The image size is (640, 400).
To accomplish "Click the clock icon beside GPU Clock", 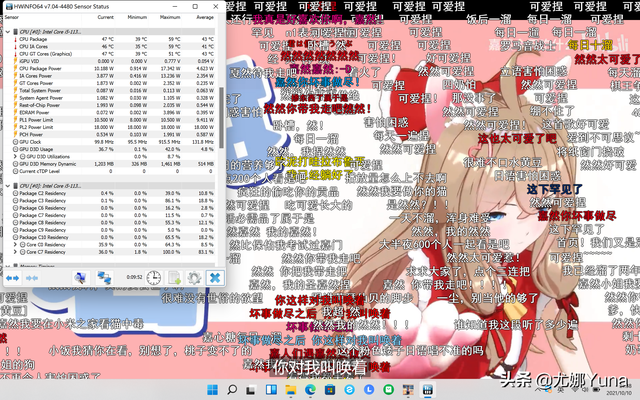I will point(16,142).
